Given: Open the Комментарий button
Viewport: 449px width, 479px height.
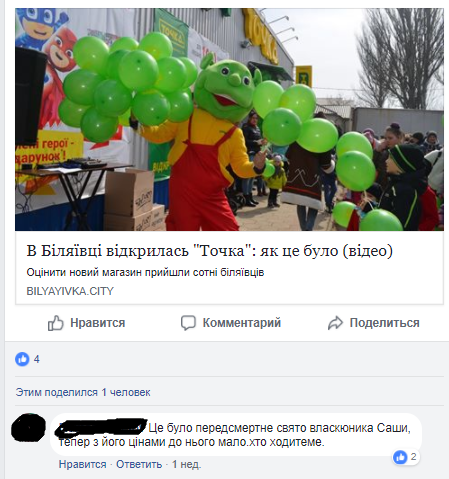Looking at the screenshot, I should coord(231,323).
